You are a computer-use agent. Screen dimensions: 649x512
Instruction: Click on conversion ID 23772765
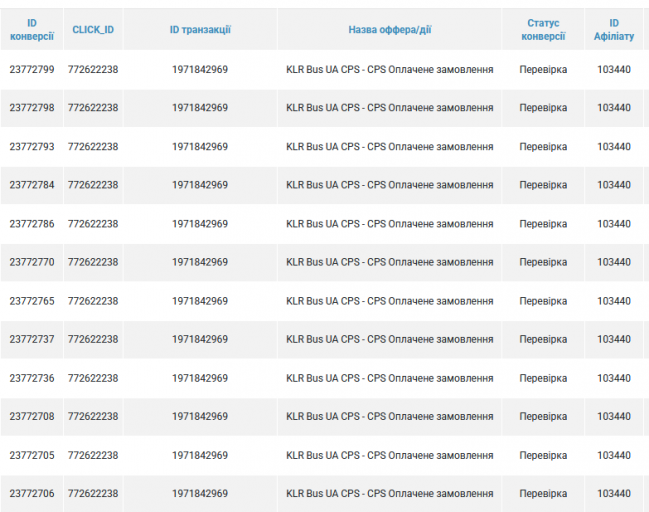tap(32, 301)
